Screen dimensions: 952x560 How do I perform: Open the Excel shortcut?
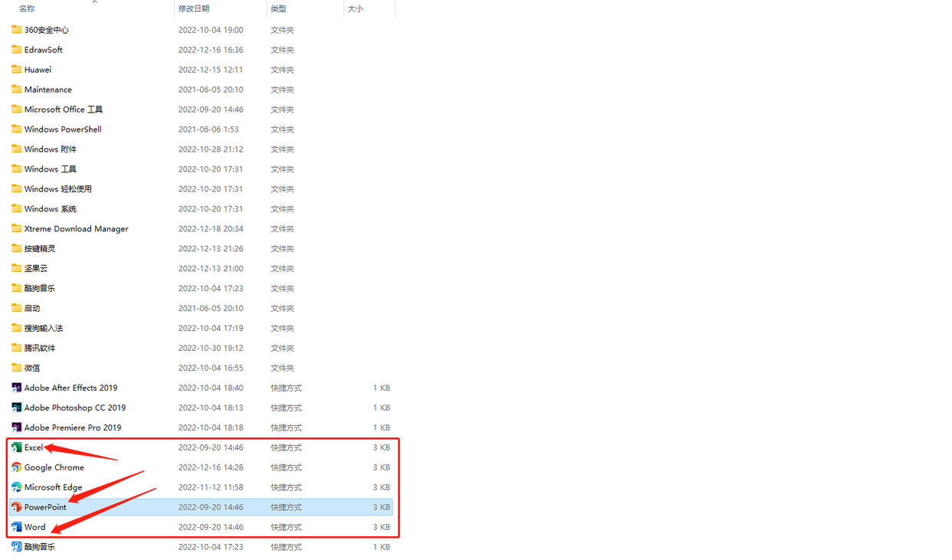click(x=32, y=447)
